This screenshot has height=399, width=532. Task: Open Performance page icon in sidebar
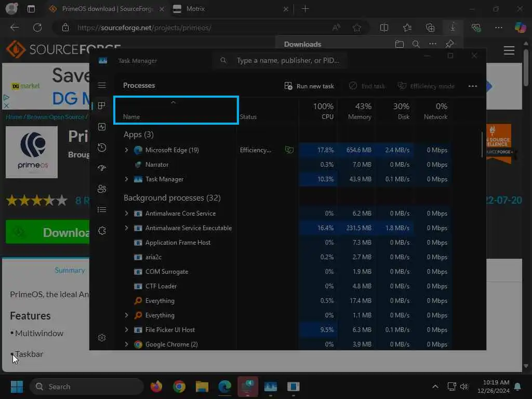[102, 127]
